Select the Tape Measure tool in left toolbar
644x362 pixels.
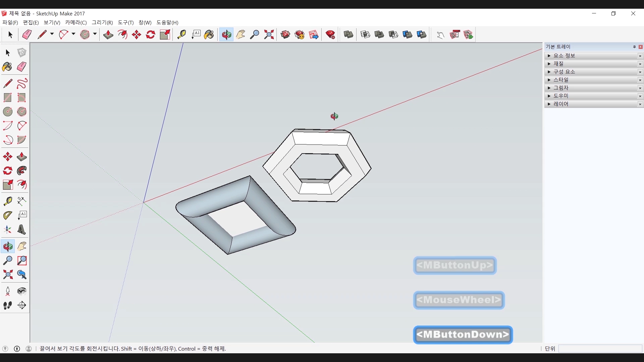point(8,201)
